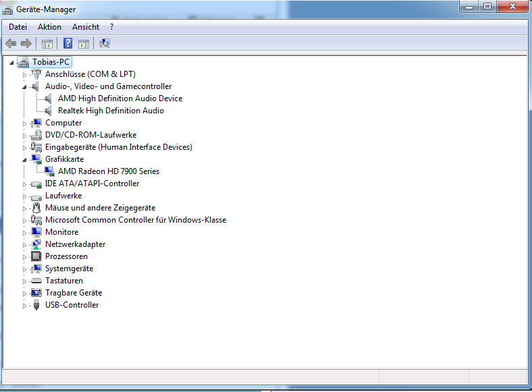Click the Computer category icon
532x392 pixels.
coord(36,123)
